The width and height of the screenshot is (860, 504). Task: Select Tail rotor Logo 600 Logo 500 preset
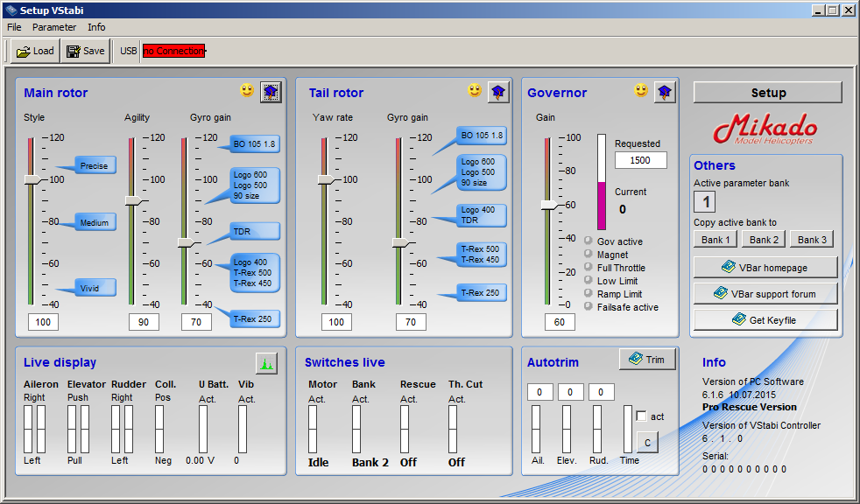(481, 172)
